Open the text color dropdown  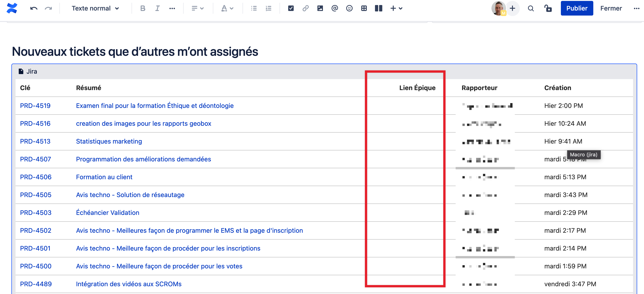coord(227,8)
